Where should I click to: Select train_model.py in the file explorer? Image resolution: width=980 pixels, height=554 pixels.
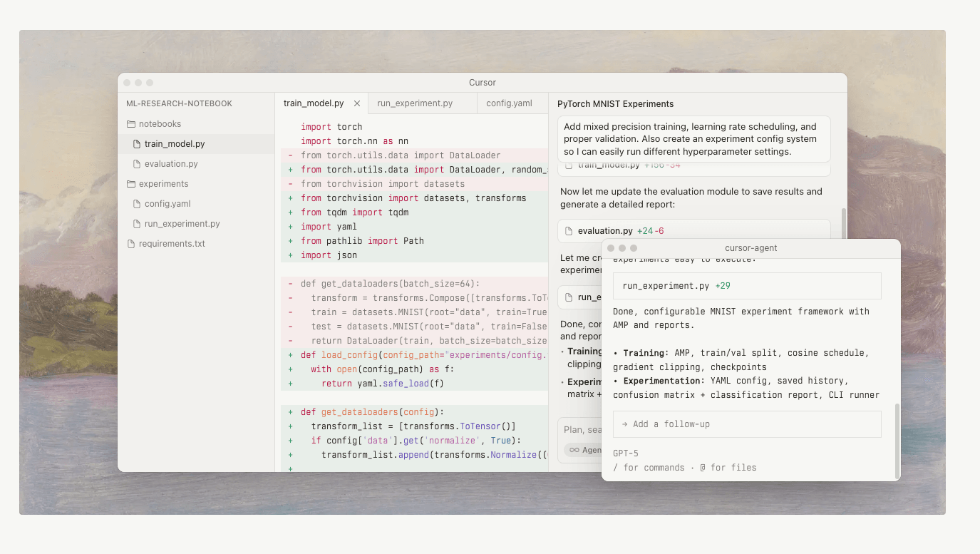tap(175, 144)
